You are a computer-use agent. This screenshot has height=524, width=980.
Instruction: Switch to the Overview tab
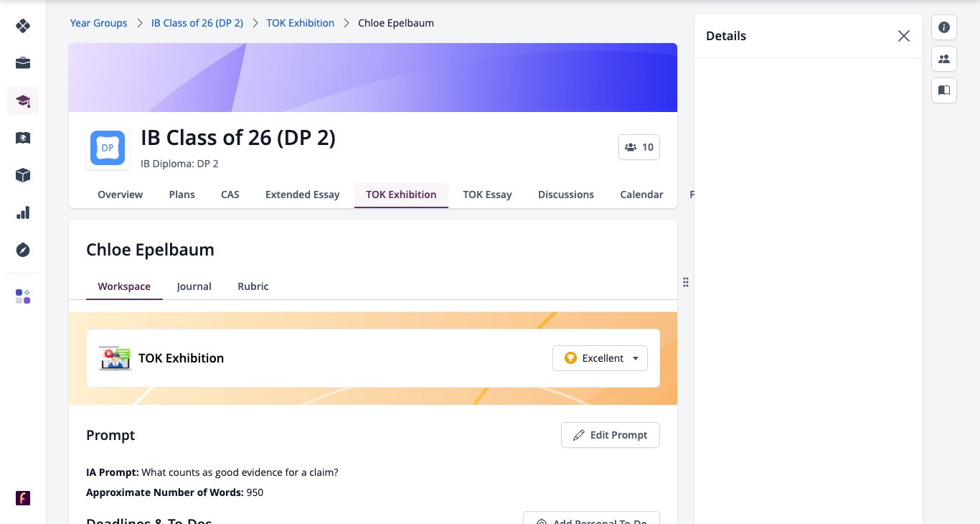coord(121,195)
